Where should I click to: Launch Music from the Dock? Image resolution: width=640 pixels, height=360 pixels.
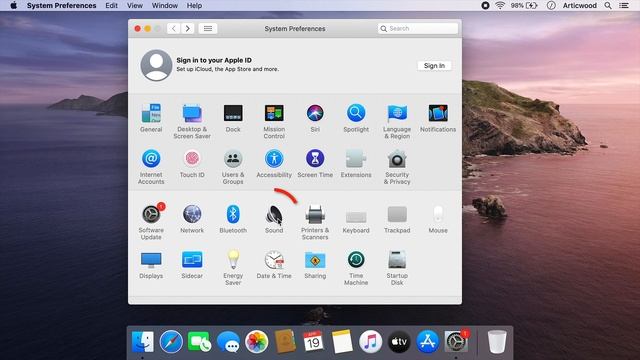[x=371, y=342]
